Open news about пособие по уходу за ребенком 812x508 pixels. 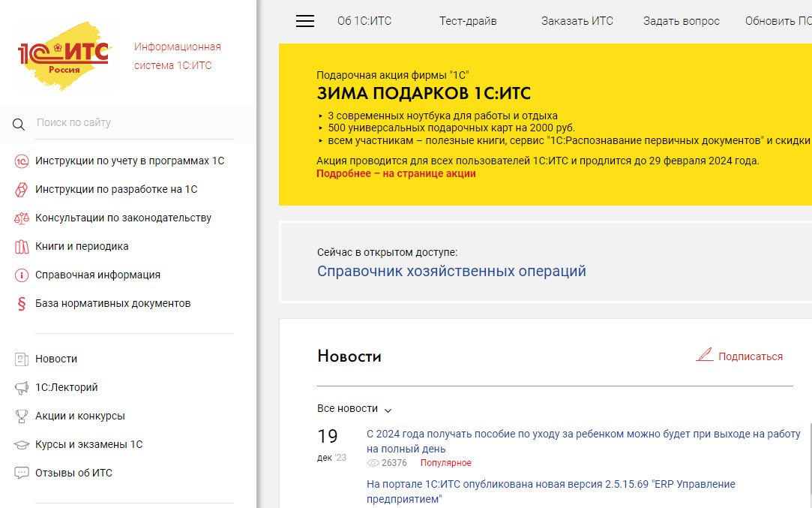583,441
